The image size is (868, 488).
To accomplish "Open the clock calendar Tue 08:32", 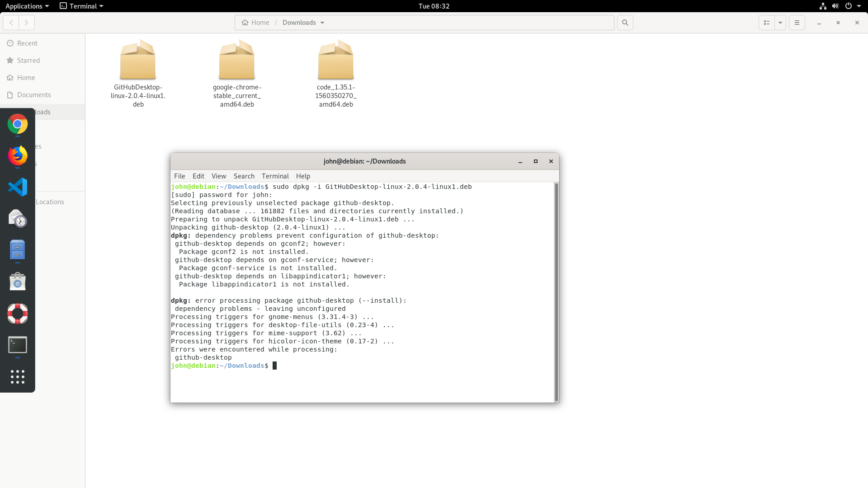I will pos(434,6).
